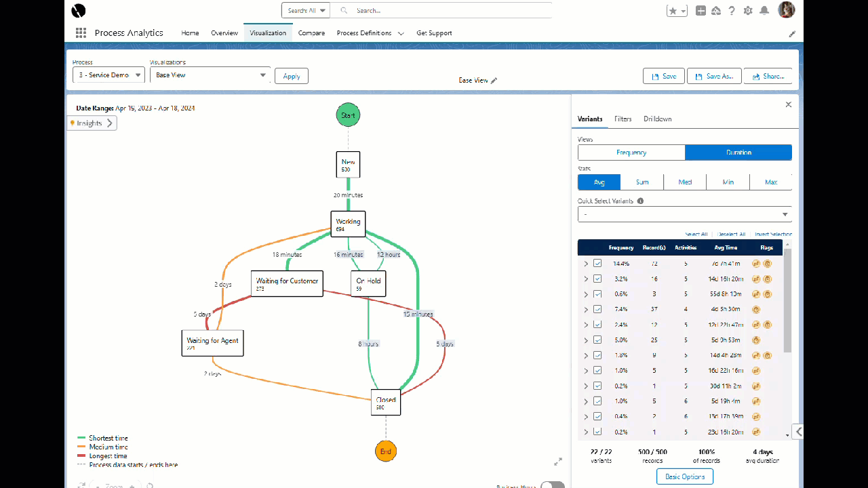Toggle the Business Hours switch
The height and width of the screenshot is (488, 868).
coord(553,485)
